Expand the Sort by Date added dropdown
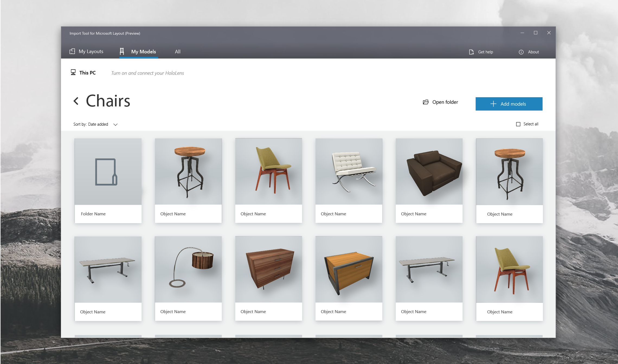The height and width of the screenshot is (364, 618). (x=95, y=124)
